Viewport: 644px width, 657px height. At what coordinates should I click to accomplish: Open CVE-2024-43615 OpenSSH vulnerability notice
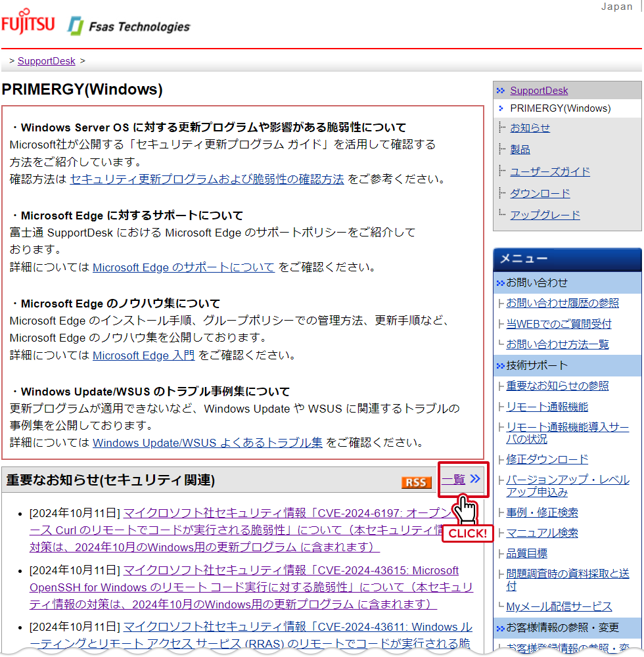(252, 587)
